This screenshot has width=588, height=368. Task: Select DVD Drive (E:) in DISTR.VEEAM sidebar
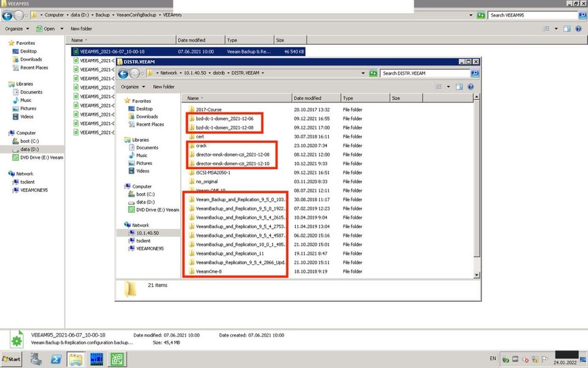point(157,210)
